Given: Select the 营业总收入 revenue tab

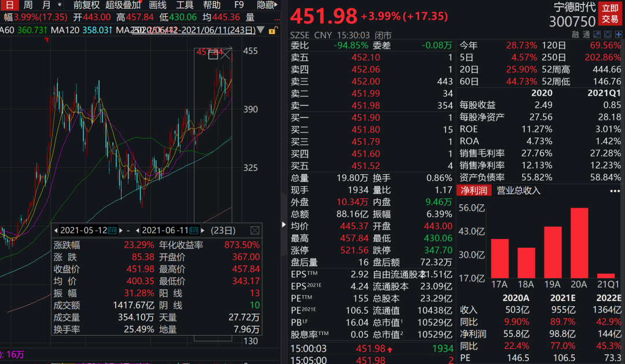Looking at the screenshot, I should point(518,190).
